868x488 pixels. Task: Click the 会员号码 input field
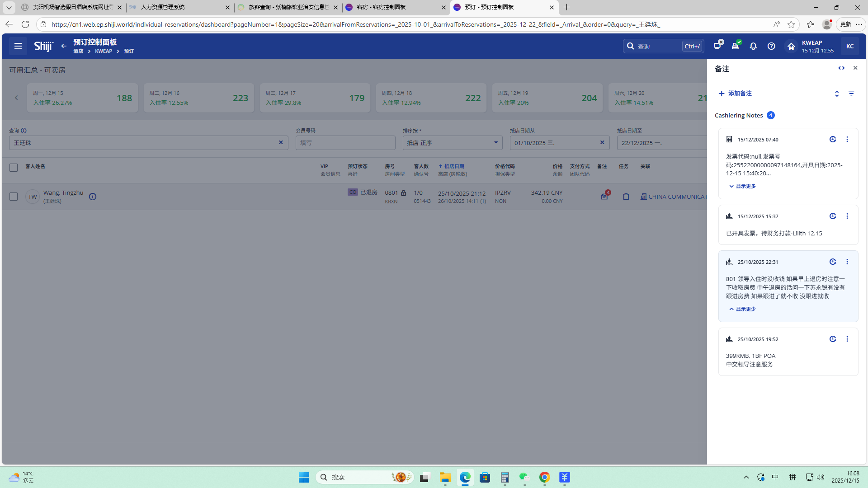click(345, 143)
